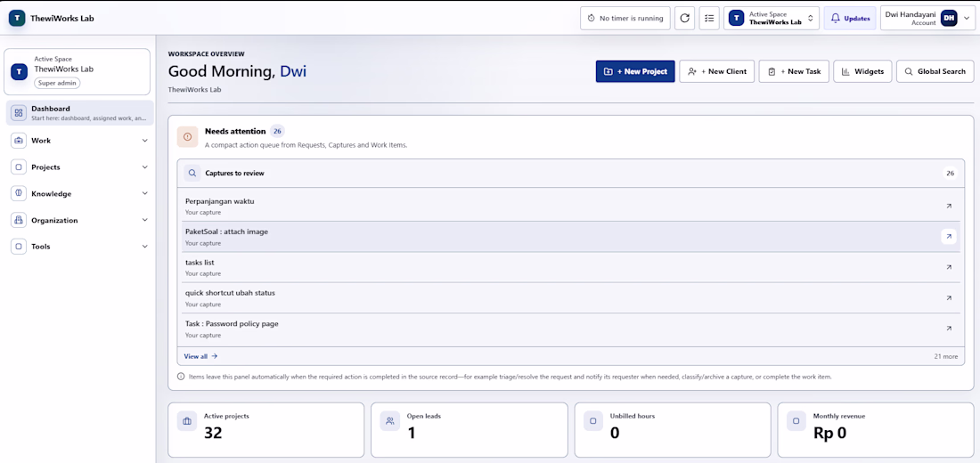Viewport: 980px width, 463px height.
Task: Click the Projects icon in sidebar
Action: [19, 167]
